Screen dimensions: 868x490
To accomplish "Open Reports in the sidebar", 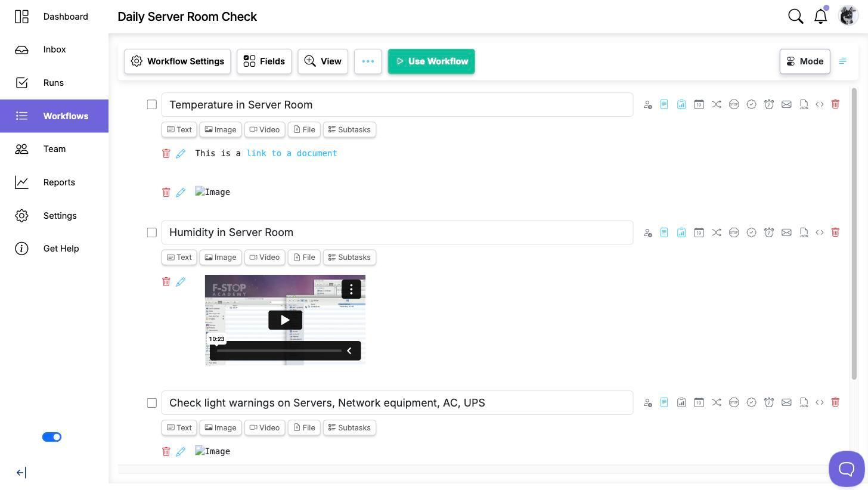I will pos(54,182).
